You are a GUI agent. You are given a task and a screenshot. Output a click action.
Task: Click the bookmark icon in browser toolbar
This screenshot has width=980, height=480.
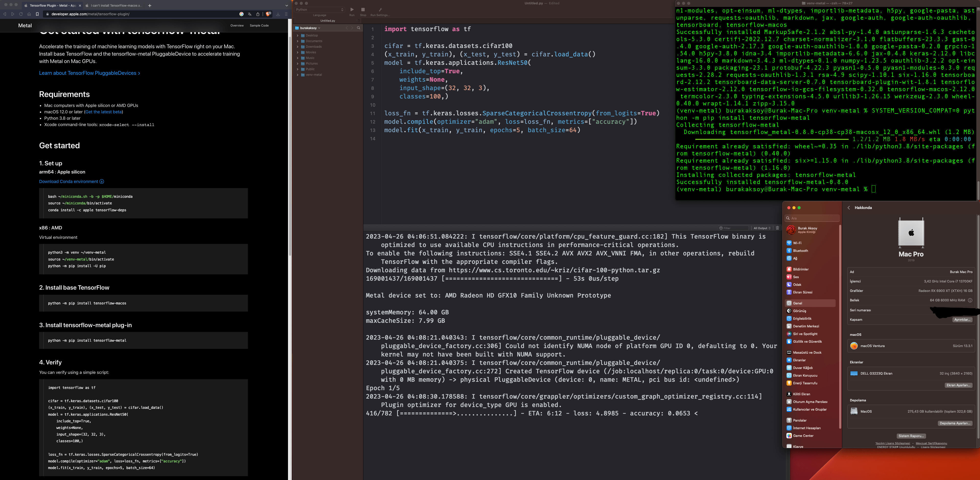pyautogui.click(x=37, y=14)
